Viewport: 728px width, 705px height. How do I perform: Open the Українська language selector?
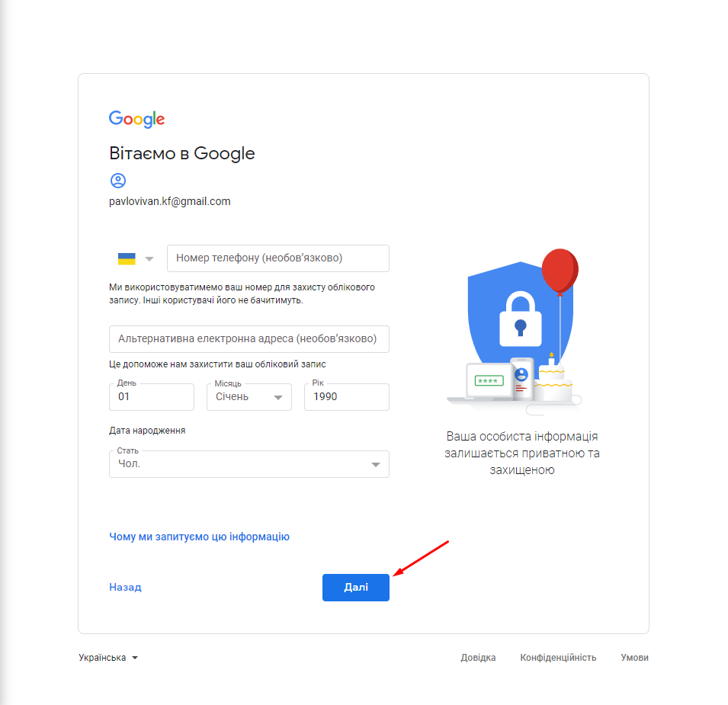point(108,658)
